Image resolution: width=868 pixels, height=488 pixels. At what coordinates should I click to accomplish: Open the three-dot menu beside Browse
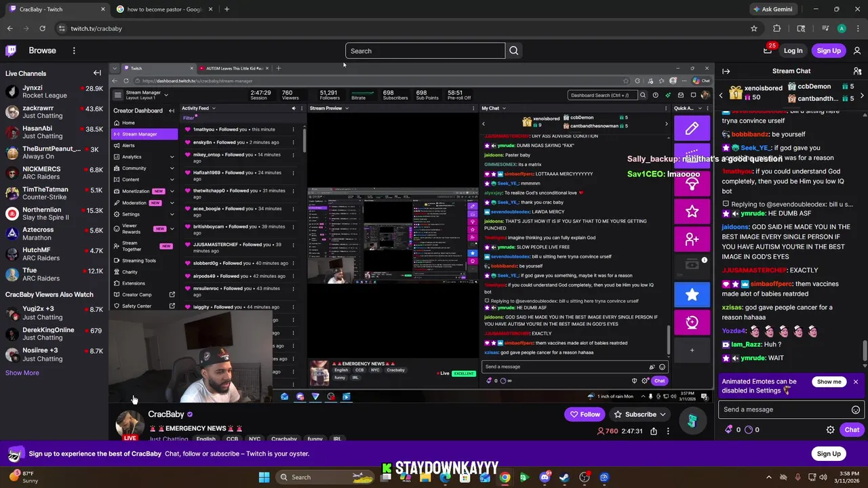pos(74,50)
